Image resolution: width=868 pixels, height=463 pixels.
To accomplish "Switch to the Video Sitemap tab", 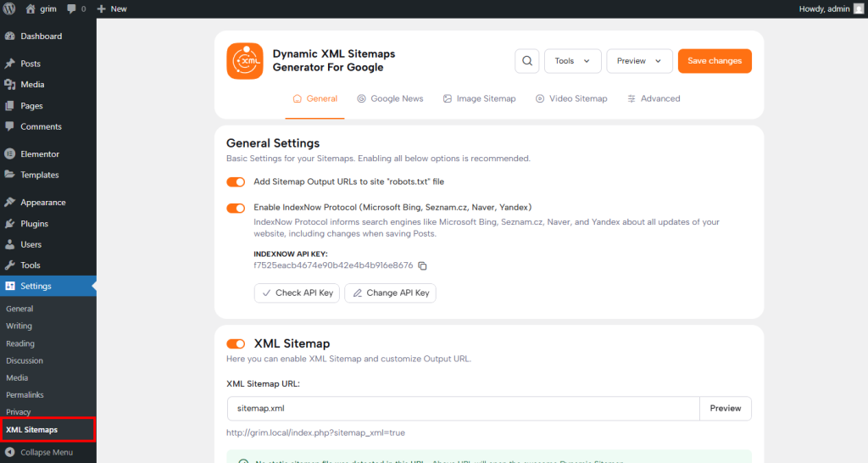I will pos(571,98).
